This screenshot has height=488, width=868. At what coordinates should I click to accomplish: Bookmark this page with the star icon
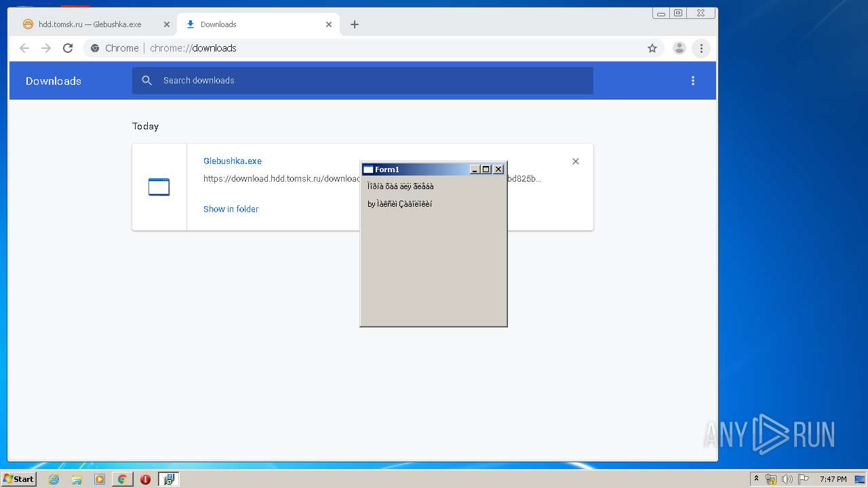pos(652,48)
